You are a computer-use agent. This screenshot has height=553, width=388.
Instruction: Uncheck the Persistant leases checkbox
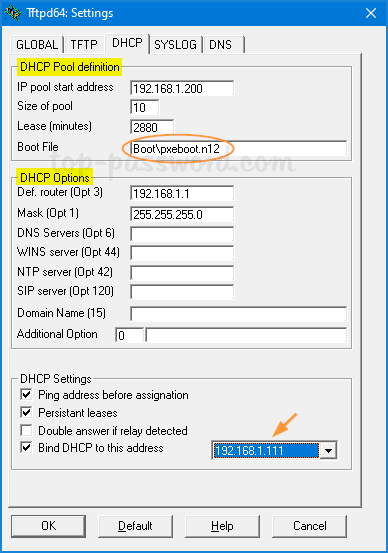coord(26,412)
